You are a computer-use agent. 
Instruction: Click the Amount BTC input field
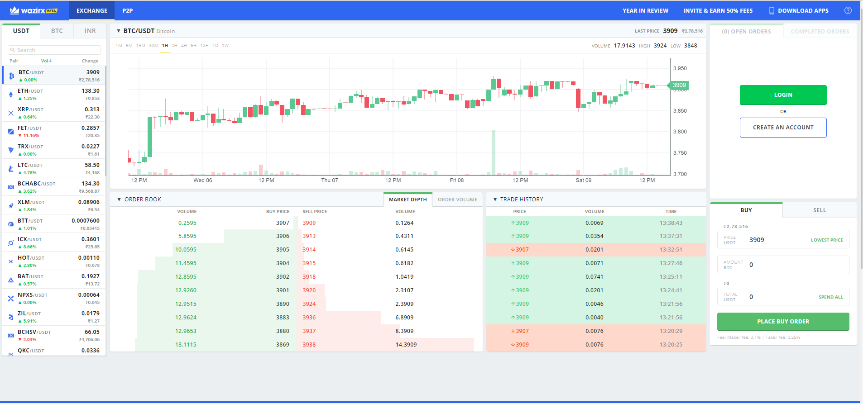tap(783, 265)
